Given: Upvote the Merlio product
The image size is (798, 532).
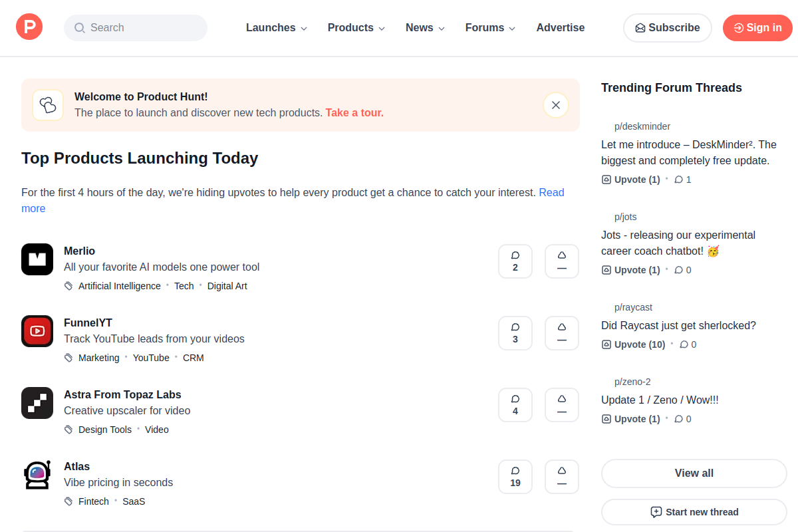Looking at the screenshot, I should (x=562, y=261).
